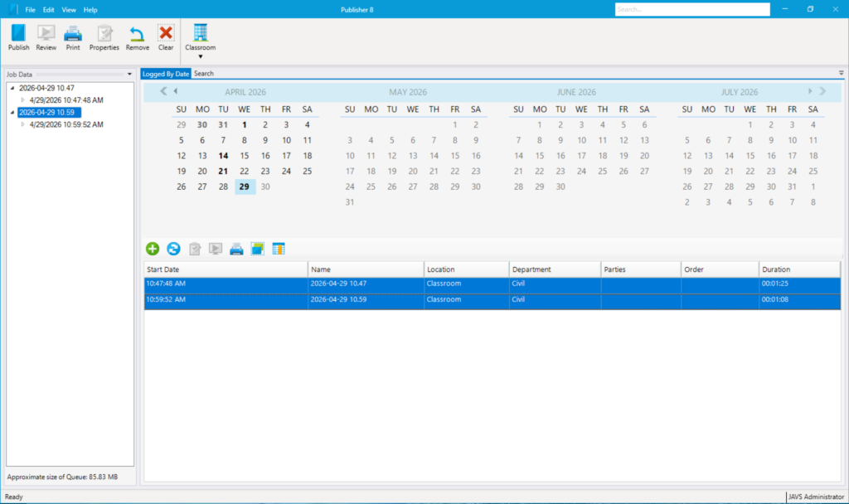Select April 21 in the calendar
The width and height of the screenshot is (849, 504).
click(223, 171)
